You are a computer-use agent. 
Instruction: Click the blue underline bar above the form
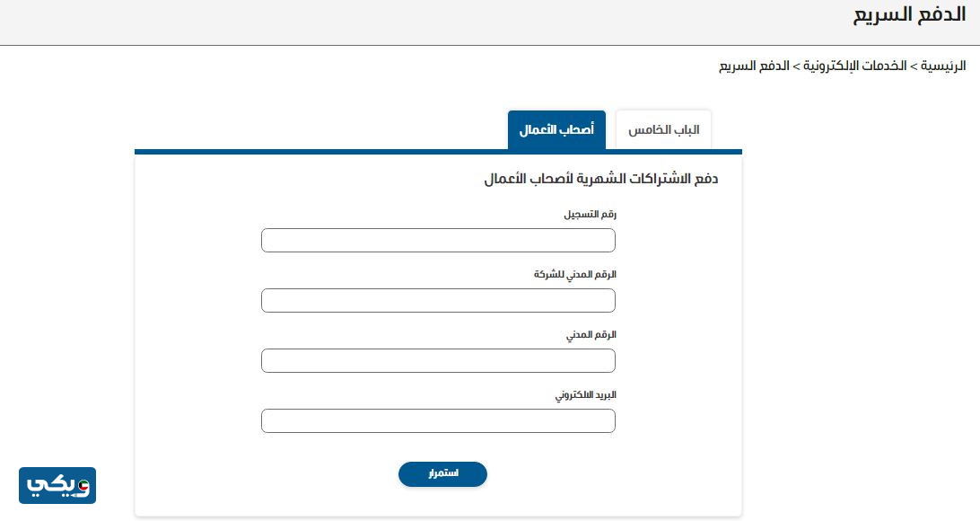[x=438, y=152]
